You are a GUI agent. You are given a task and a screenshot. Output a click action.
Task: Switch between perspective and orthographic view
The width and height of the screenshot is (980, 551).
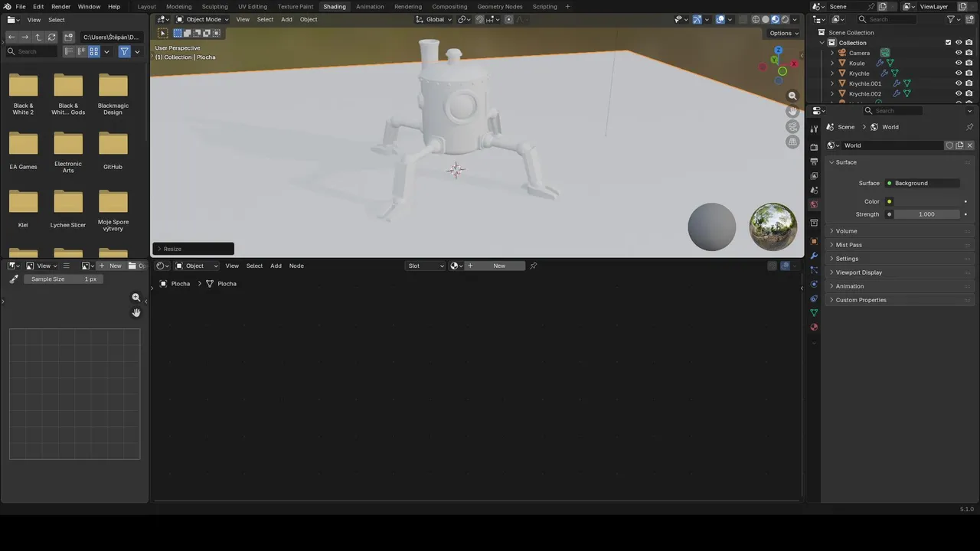(x=792, y=142)
